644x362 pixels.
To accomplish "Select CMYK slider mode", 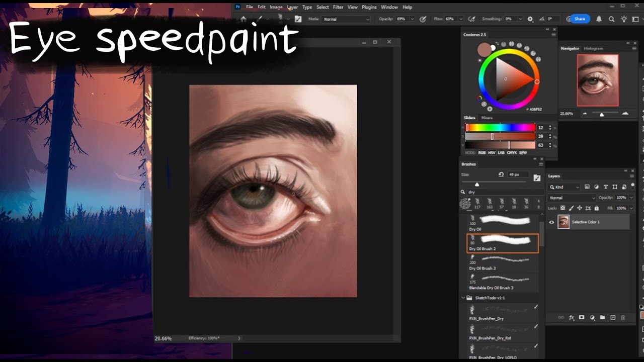I will coord(512,152).
